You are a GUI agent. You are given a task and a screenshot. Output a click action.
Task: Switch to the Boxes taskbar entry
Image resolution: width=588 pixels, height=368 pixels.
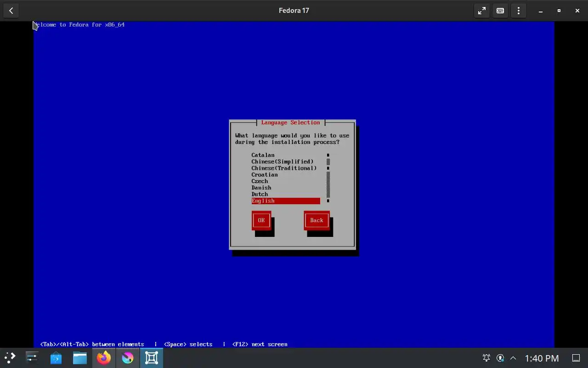point(152,357)
